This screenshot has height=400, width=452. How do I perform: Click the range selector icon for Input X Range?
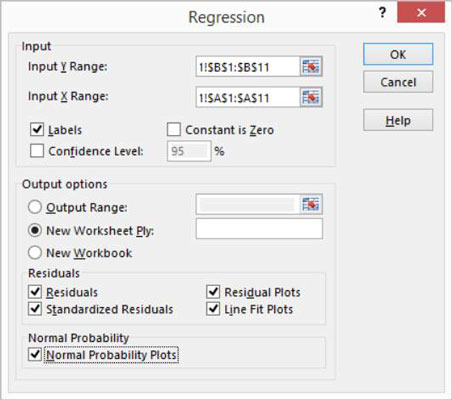pos(311,97)
